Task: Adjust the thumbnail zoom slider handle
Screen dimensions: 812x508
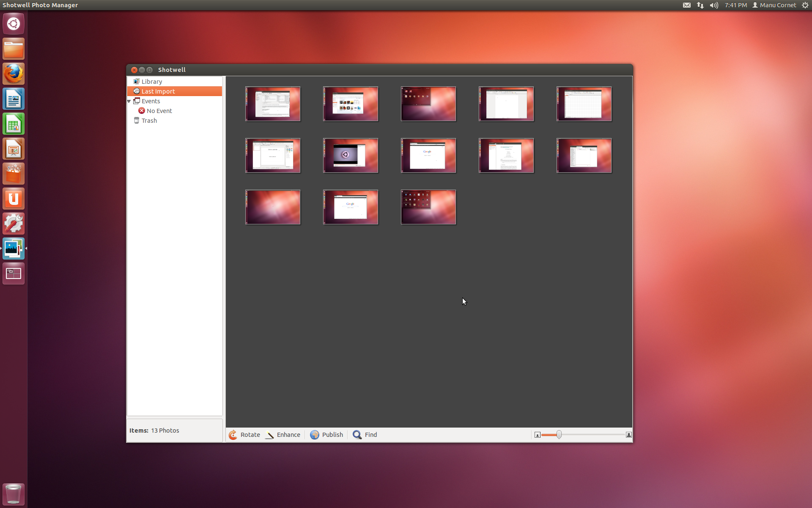Action: [559, 435]
